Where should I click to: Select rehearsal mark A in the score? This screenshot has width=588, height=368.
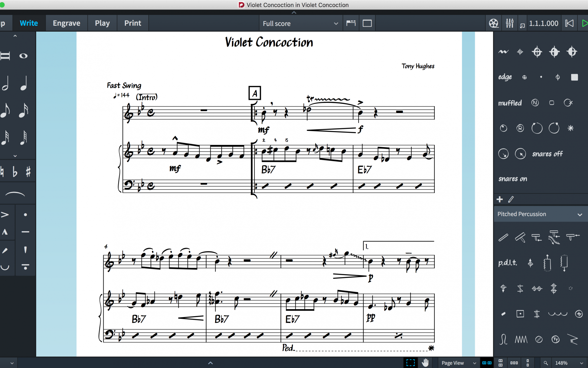255,93
